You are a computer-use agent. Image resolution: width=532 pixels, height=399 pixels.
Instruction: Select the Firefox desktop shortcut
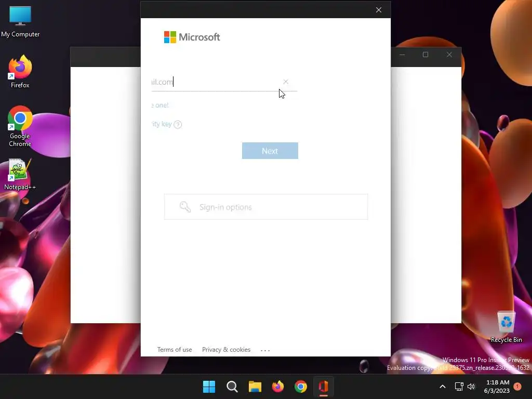point(20,72)
